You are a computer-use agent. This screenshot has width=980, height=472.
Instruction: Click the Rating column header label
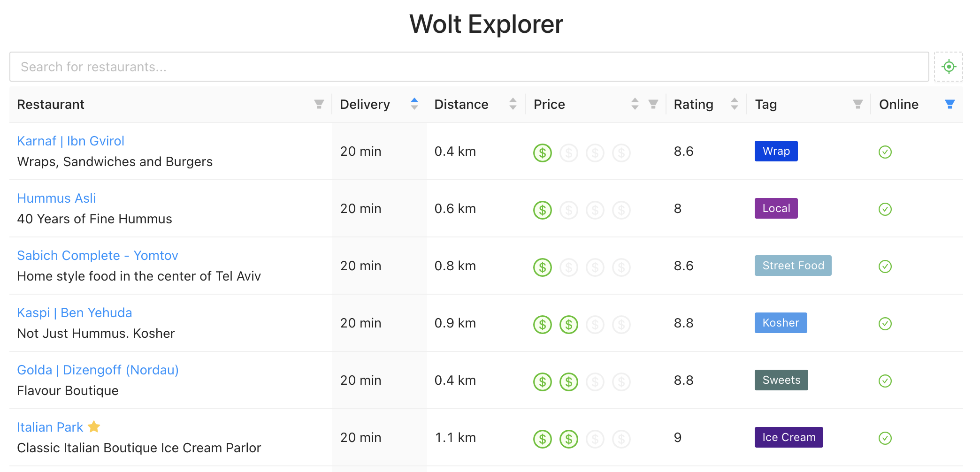pyautogui.click(x=693, y=104)
